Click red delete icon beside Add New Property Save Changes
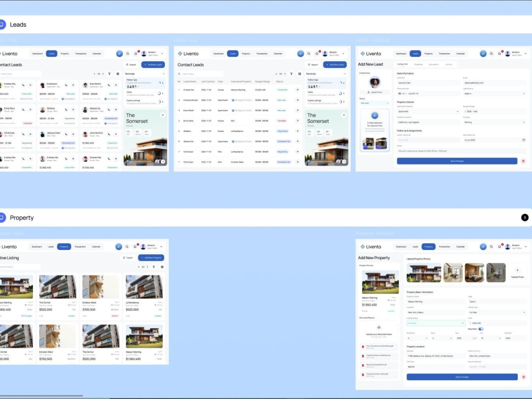The width and height of the screenshot is (532, 399). [x=523, y=377]
